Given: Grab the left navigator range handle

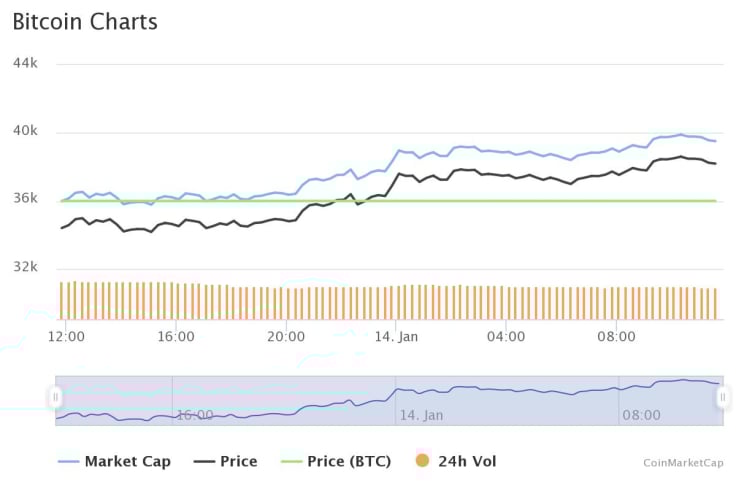Looking at the screenshot, I should (55, 397).
